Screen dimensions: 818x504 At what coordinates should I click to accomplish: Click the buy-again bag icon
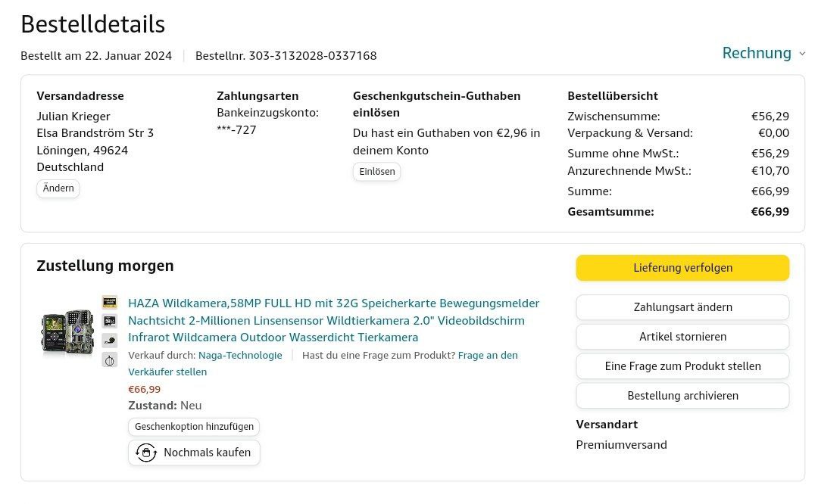pos(145,453)
